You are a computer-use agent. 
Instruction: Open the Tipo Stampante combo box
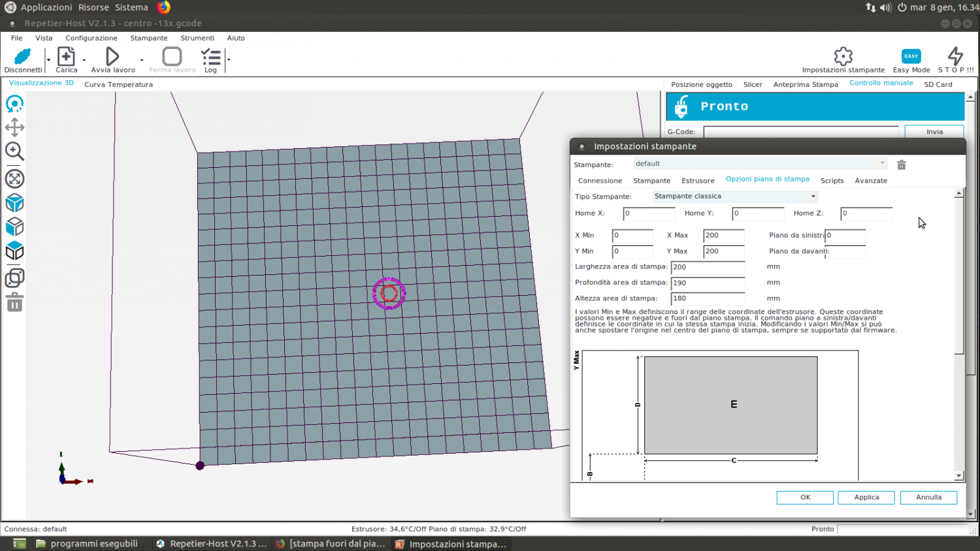(735, 196)
